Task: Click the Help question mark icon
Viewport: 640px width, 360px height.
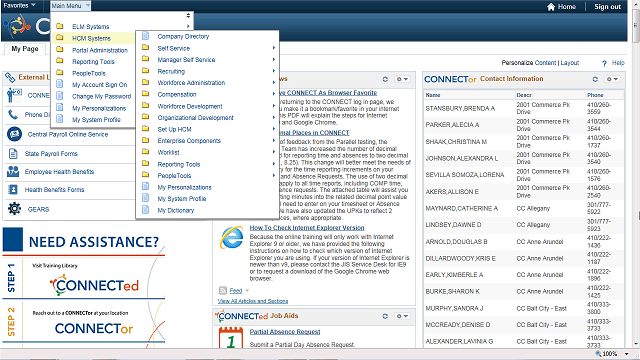Action: click(604, 63)
